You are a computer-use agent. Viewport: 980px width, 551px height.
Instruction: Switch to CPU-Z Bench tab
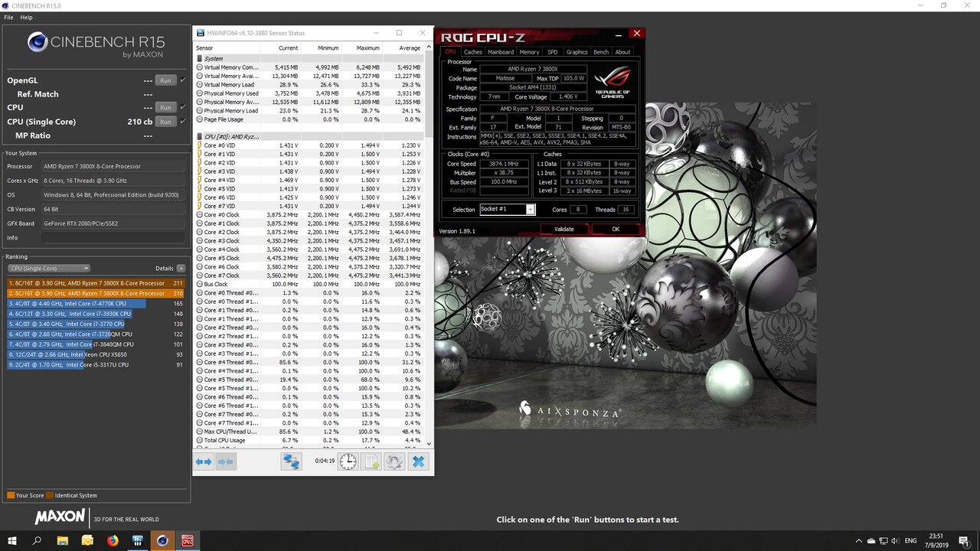point(601,52)
